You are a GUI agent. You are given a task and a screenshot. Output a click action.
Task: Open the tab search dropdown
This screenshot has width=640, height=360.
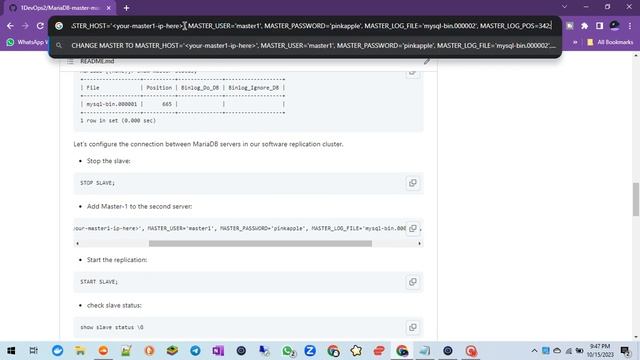[564, 7]
